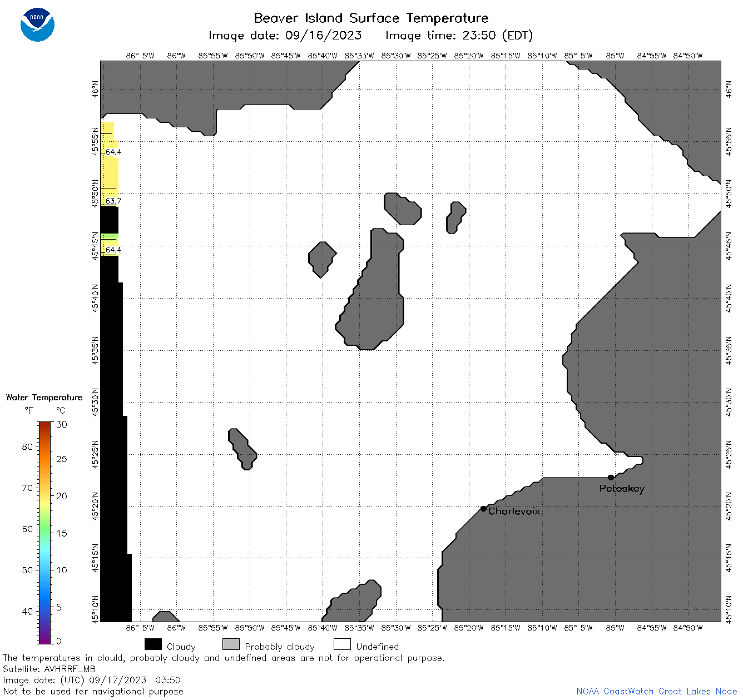The image size is (743, 700).
Task: Click the "Probably cloudy" legend label
Action: (x=280, y=647)
